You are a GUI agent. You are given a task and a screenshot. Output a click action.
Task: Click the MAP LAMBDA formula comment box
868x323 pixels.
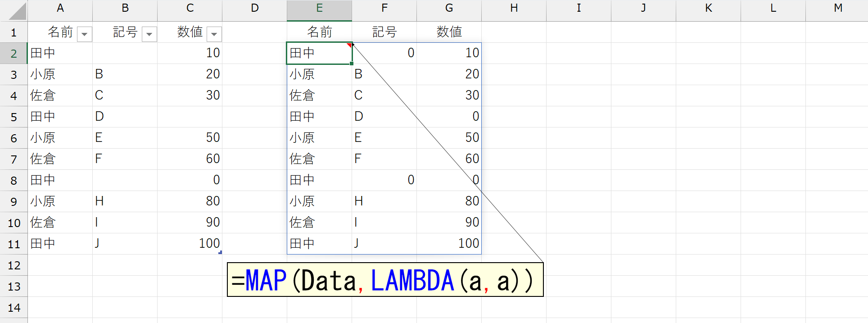pyautogui.click(x=385, y=280)
